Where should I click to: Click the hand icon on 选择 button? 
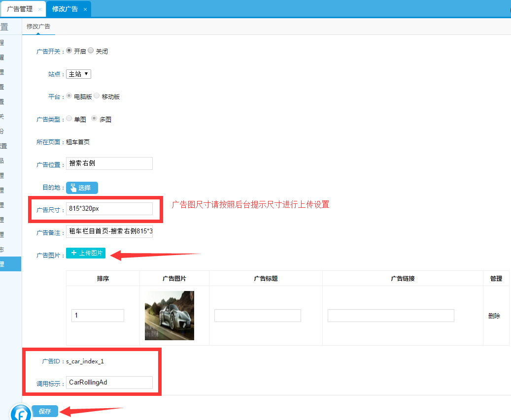point(73,188)
